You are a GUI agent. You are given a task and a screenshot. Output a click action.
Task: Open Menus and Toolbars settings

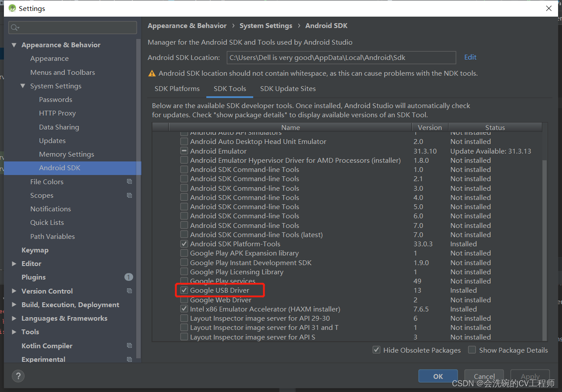63,72
